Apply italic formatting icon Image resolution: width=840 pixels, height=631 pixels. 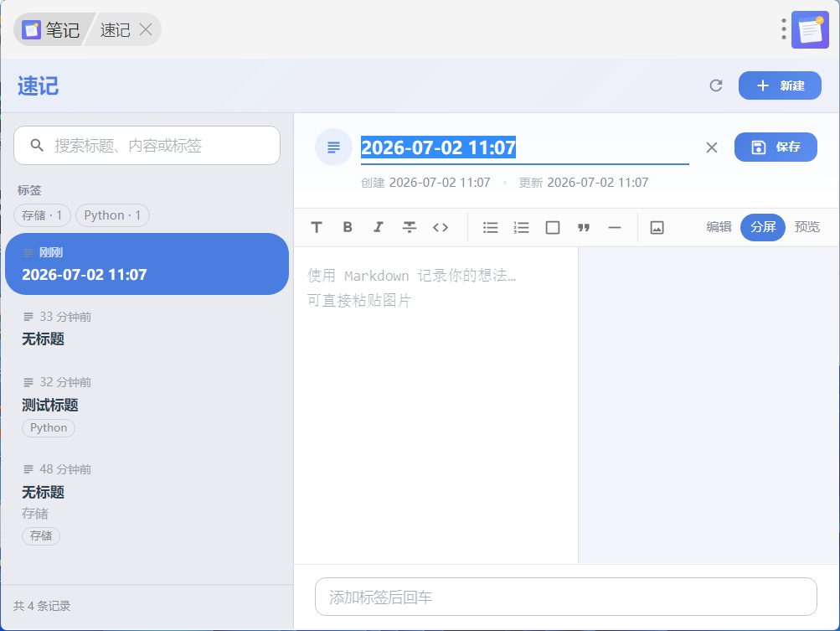(379, 227)
